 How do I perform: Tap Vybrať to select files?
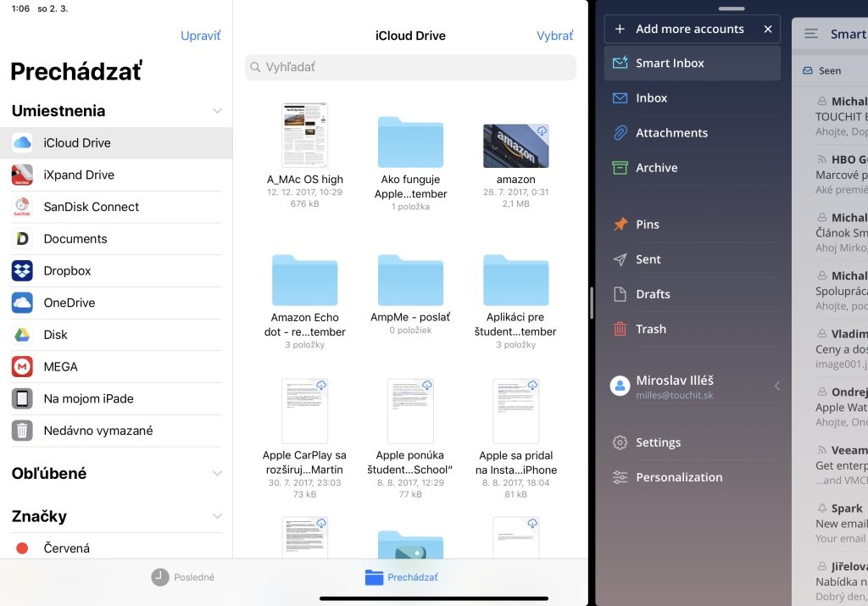point(554,36)
